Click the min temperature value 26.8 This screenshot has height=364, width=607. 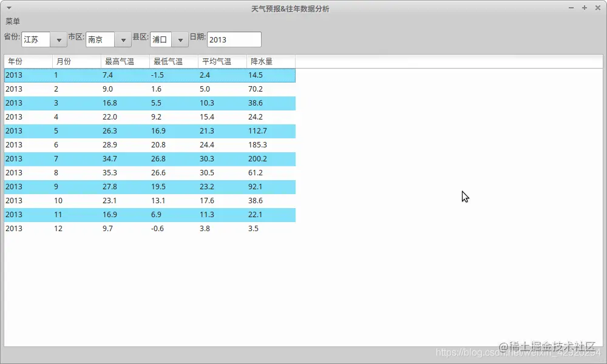click(x=158, y=158)
